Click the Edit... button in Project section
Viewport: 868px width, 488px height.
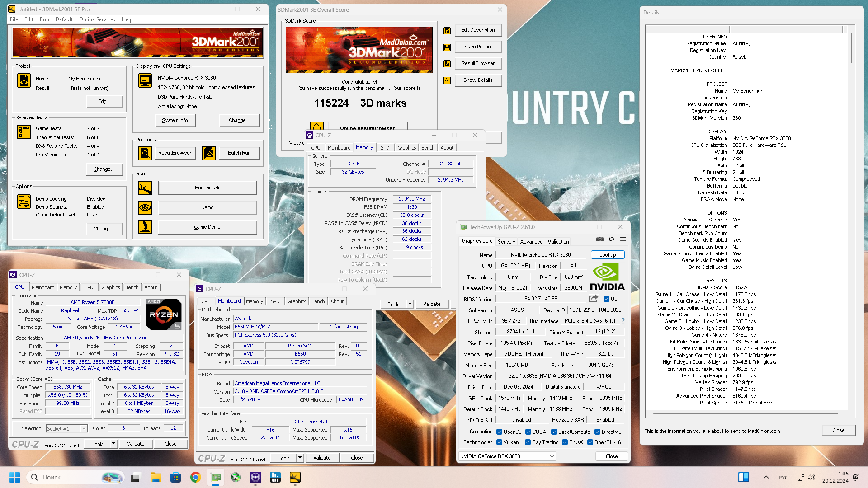click(104, 102)
